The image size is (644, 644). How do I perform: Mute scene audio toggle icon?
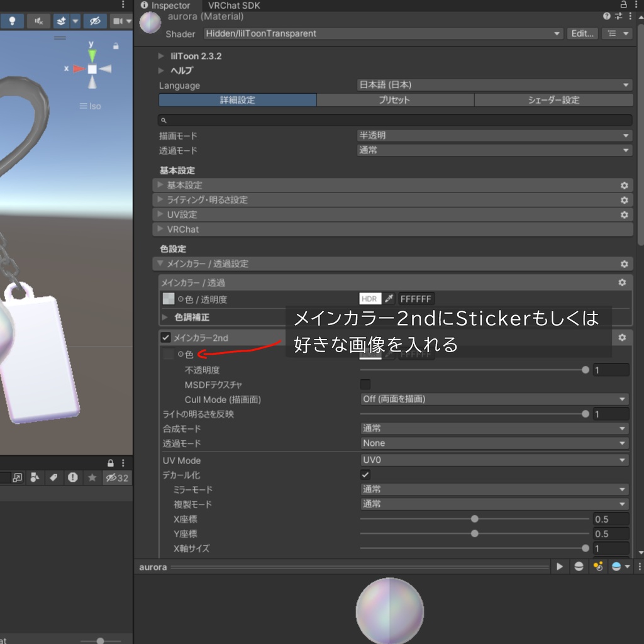click(38, 21)
